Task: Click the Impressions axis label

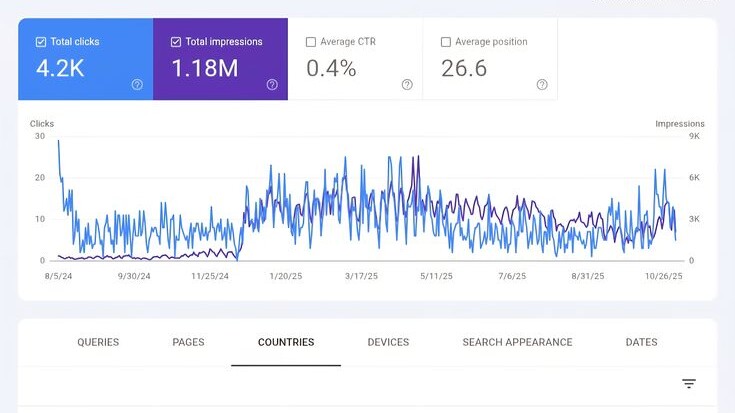Action: click(680, 124)
